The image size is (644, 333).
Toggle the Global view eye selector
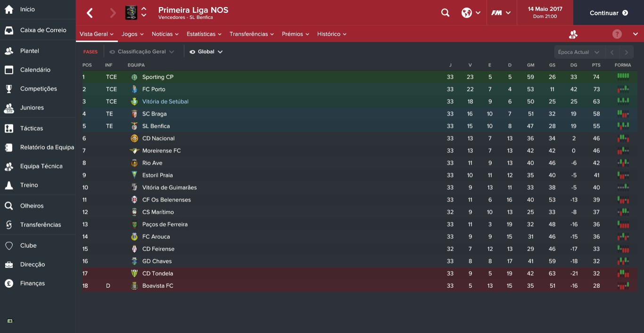pyautogui.click(x=206, y=52)
